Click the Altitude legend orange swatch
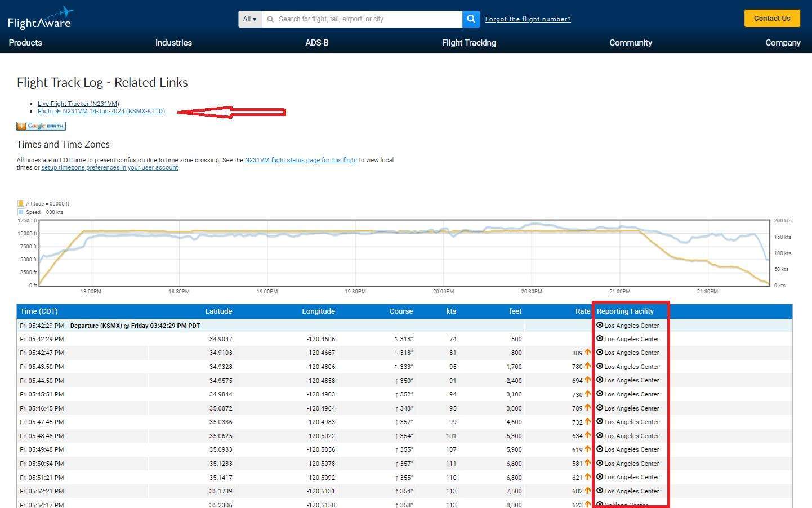Screen dimensions: 812x508 (x=21, y=203)
